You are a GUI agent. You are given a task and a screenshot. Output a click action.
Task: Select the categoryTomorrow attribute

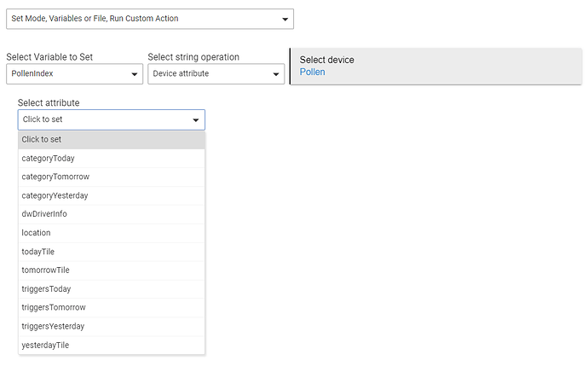coord(112,177)
